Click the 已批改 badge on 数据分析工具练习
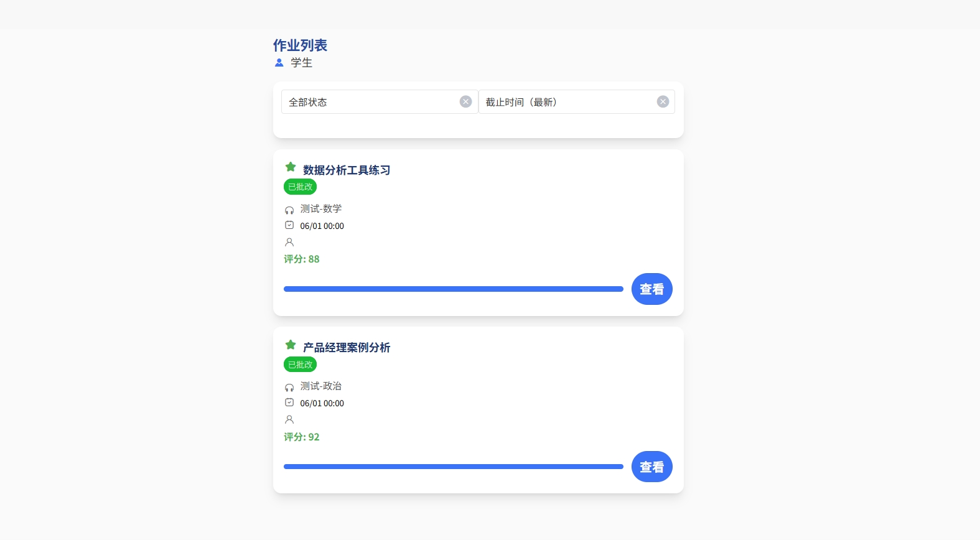980x540 pixels. click(x=301, y=187)
